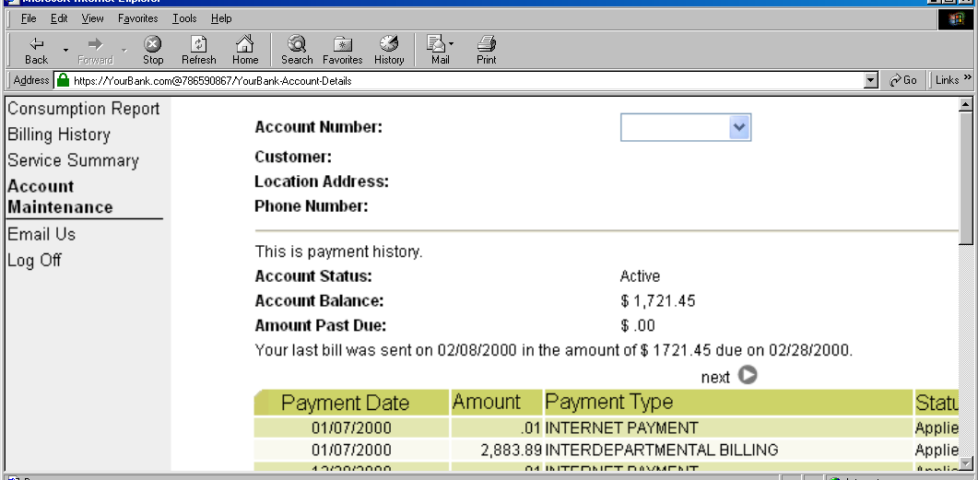Viewport: 978px width, 480px height.
Task: Open the View menu
Action: point(92,19)
